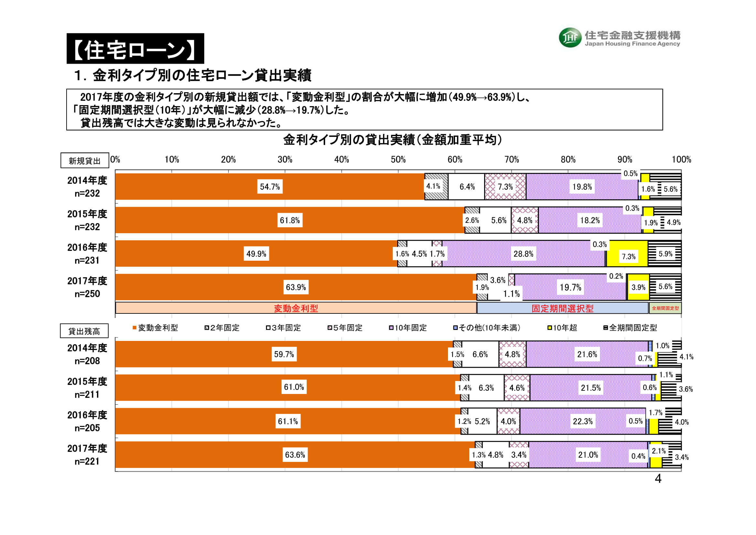Viewport: 756px width, 535px height.
Task: Click the 【住宅ローン】 title banner
Action: [x=135, y=49]
